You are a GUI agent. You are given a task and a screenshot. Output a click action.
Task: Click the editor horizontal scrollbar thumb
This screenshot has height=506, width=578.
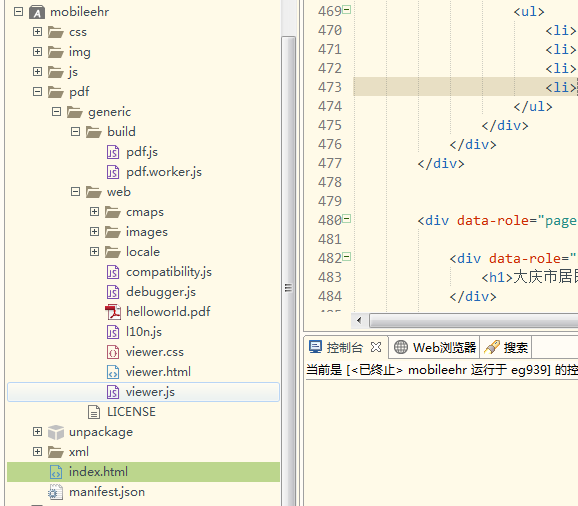pos(474,320)
